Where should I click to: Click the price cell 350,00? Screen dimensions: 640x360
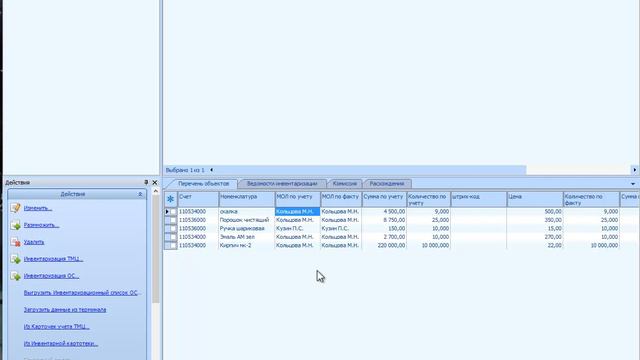(x=535, y=220)
